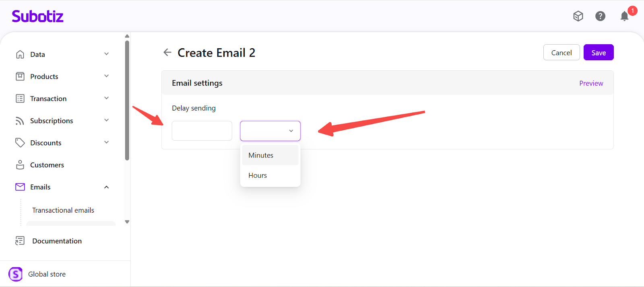
Task: Click the Delay sending number input field
Action: point(202,131)
